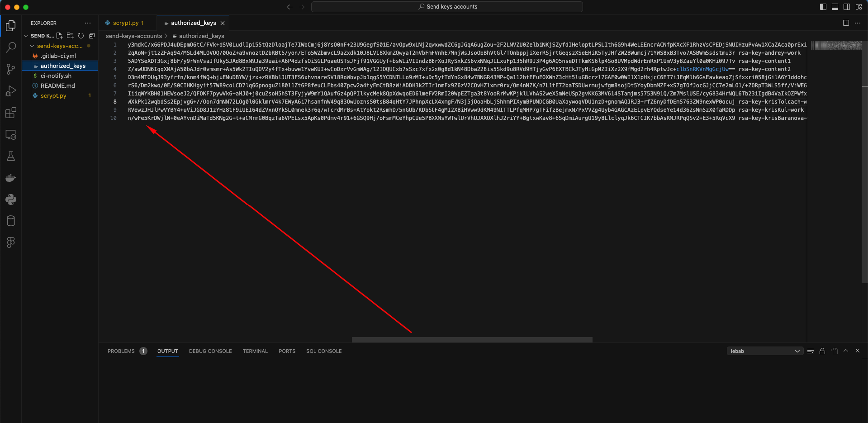
Task: Toggle bottom panel visibility
Action: (x=835, y=7)
